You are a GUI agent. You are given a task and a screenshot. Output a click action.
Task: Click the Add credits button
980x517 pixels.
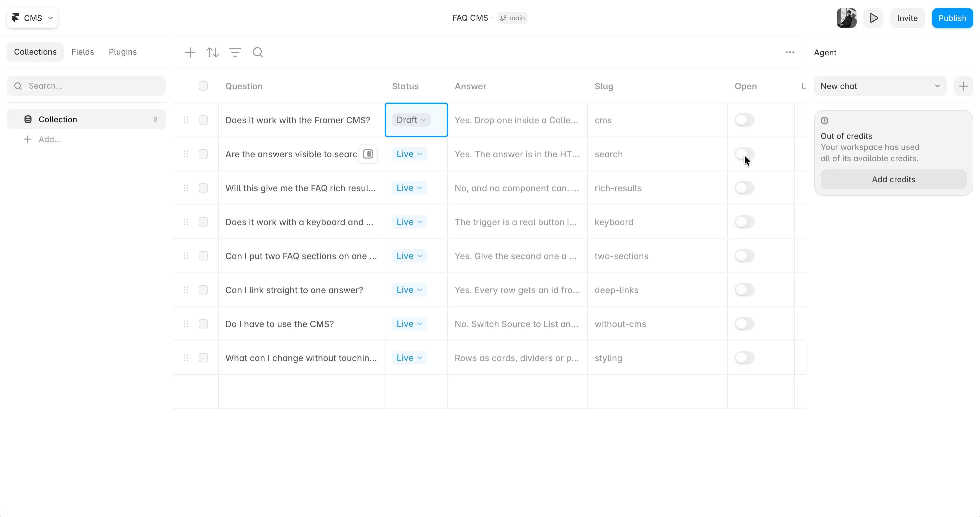click(x=893, y=180)
